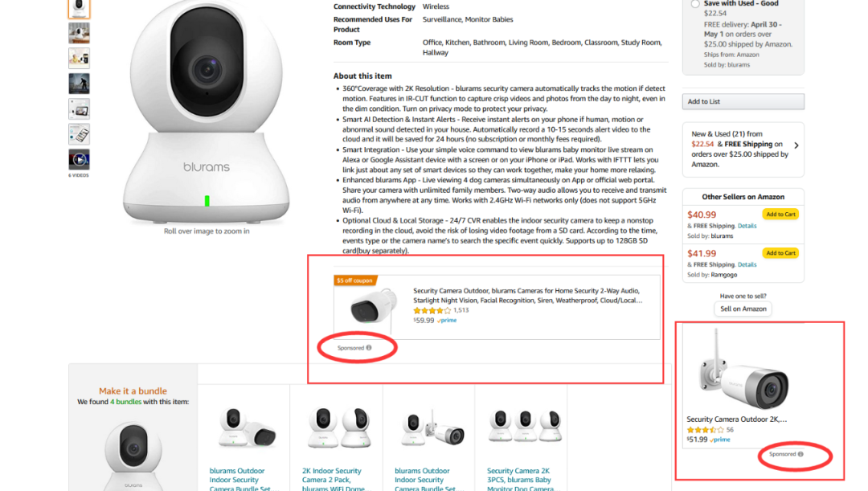The height and width of the screenshot is (491, 868).
Task: Click the $5 off coupon badge
Action: [x=355, y=280]
